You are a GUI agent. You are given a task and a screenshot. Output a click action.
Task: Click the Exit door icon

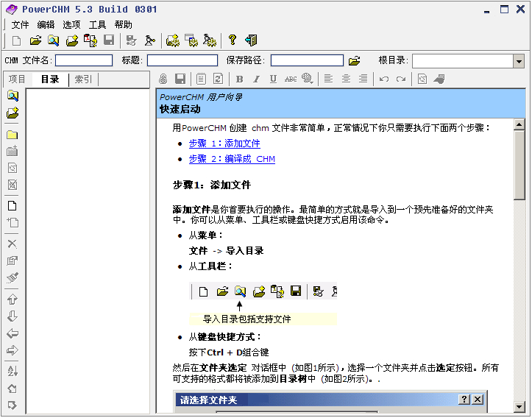[252, 40]
